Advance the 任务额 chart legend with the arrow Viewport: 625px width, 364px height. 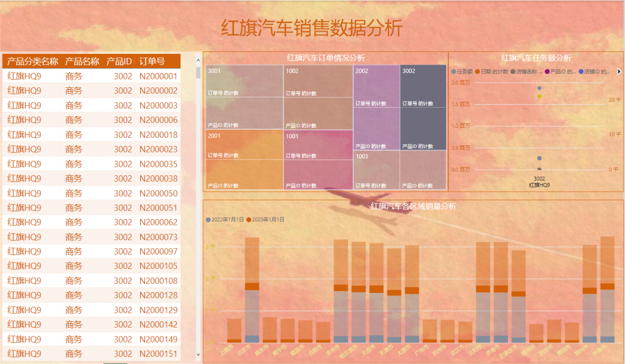click(619, 72)
